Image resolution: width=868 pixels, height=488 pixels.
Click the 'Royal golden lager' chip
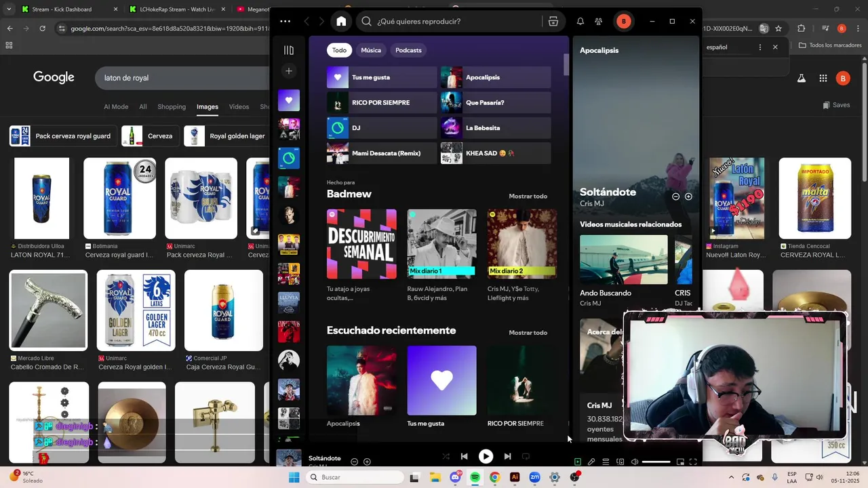(226, 136)
